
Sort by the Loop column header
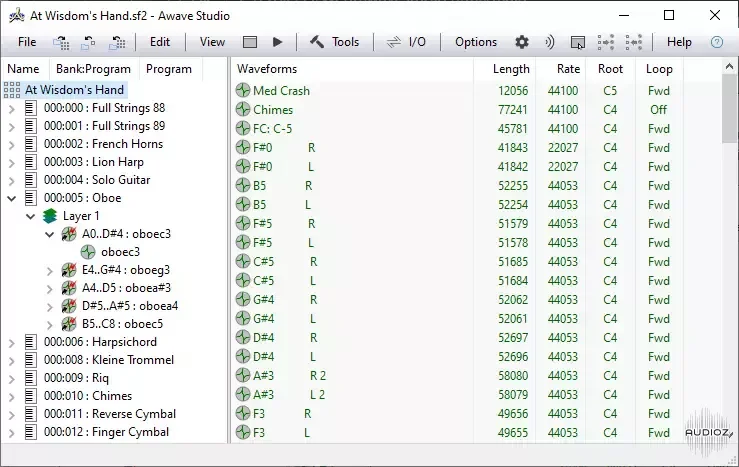pyautogui.click(x=659, y=69)
